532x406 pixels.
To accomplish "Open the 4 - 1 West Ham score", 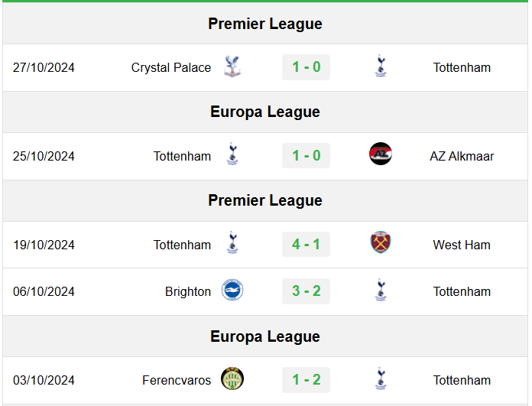I will pyautogui.click(x=306, y=245).
